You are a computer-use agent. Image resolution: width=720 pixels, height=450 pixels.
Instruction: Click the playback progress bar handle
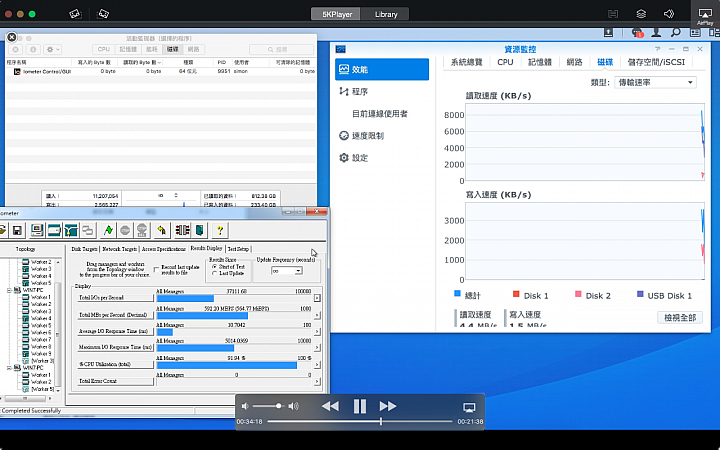pos(381,421)
